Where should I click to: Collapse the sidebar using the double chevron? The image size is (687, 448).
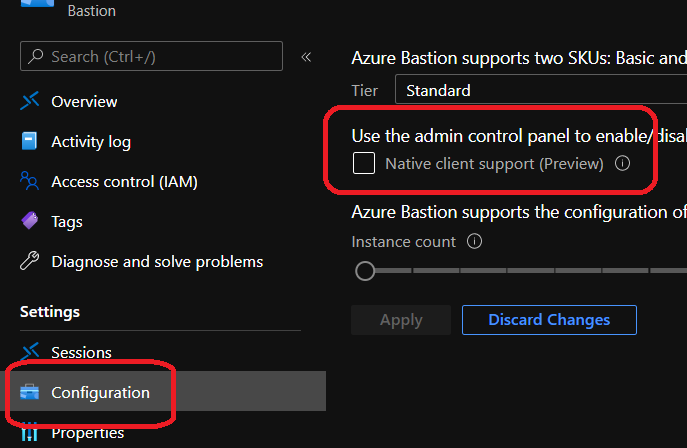(306, 57)
